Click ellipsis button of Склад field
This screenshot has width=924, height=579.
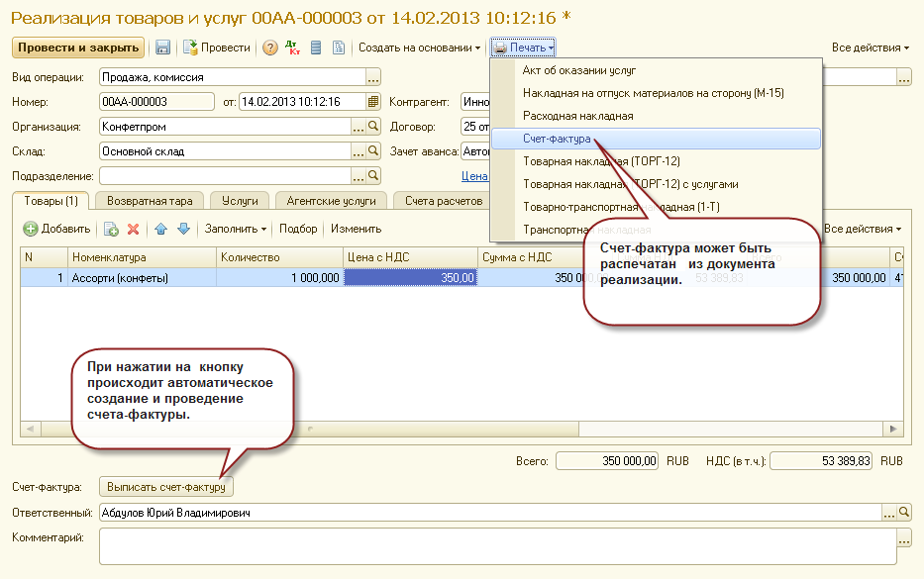pos(359,151)
